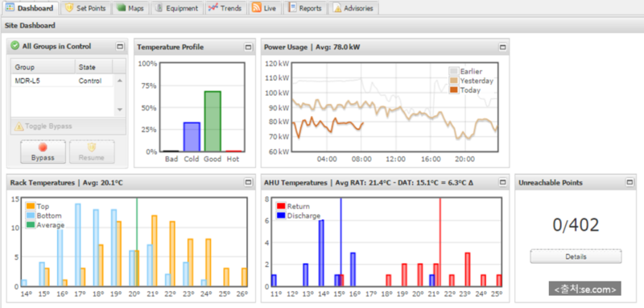Click the Yesterday legend swatch
Viewport: 644px width, 308px height.
[x=454, y=81]
